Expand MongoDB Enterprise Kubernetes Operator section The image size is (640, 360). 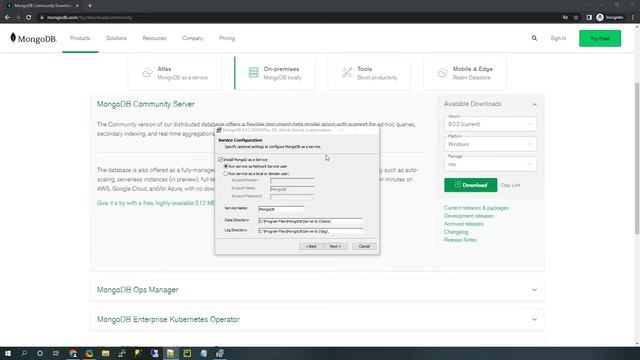[x=534, y=320]
